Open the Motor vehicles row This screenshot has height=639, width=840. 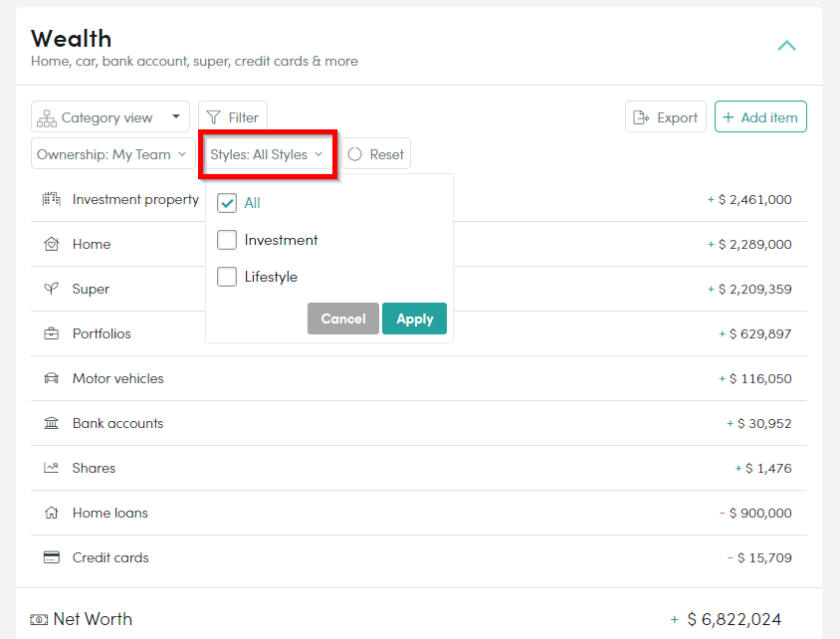[x=419, y=378]
